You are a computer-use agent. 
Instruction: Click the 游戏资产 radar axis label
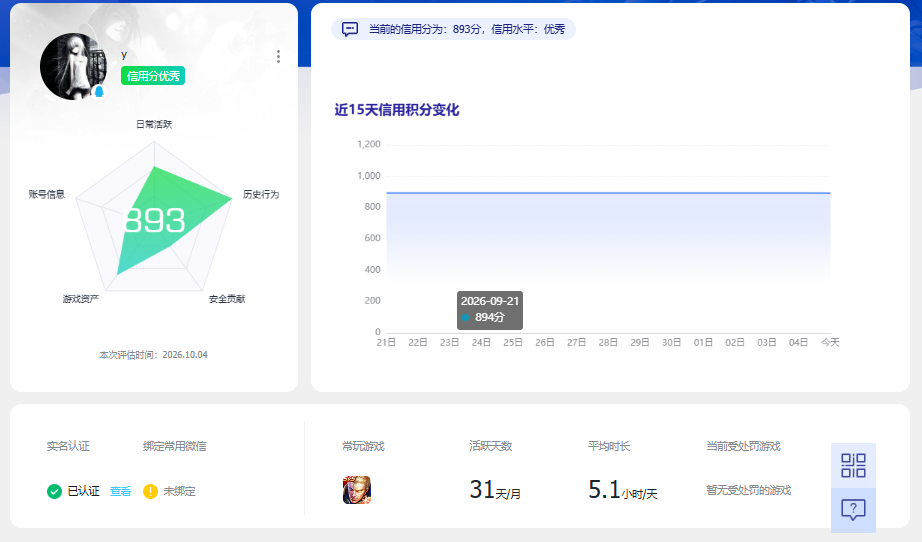[x=81, y=299]
